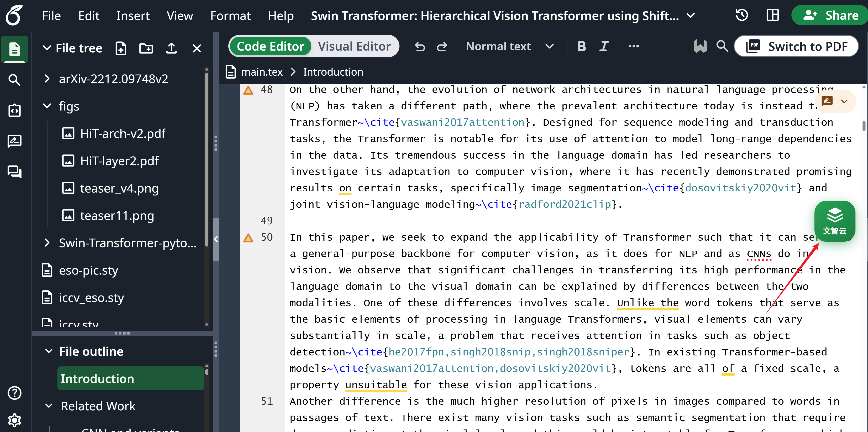Click Switch to PDF button
Screen dimensions: 868x432
797,46
